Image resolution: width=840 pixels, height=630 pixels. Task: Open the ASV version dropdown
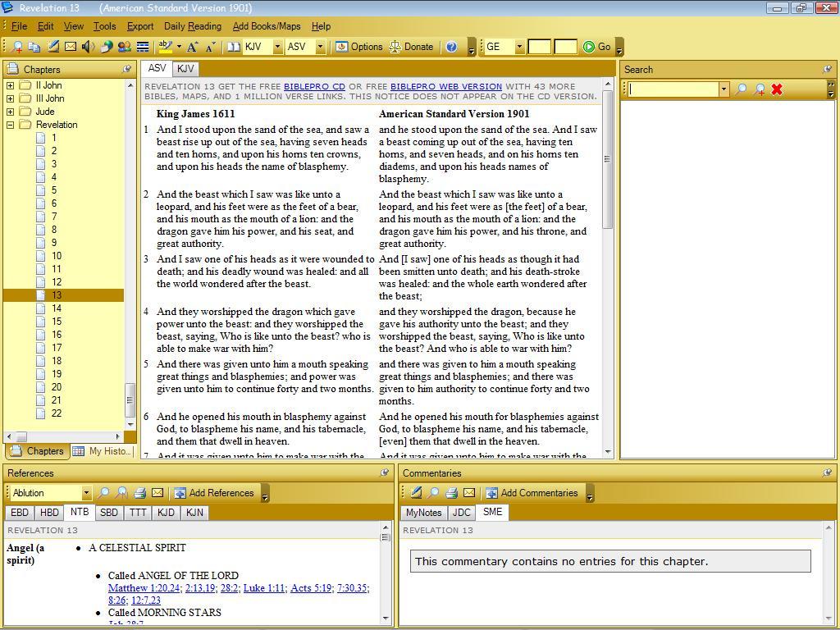321,47
